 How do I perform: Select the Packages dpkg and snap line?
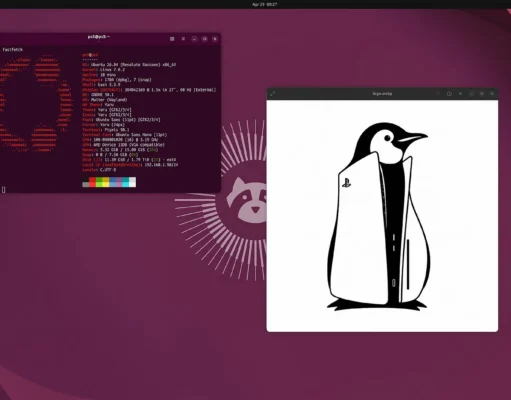pyautogui.click(x=117, y=80)
